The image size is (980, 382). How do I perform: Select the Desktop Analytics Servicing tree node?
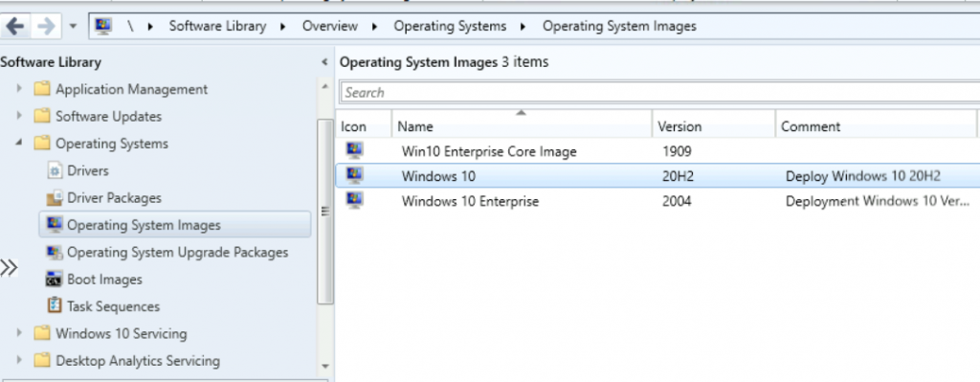point(138,361)
